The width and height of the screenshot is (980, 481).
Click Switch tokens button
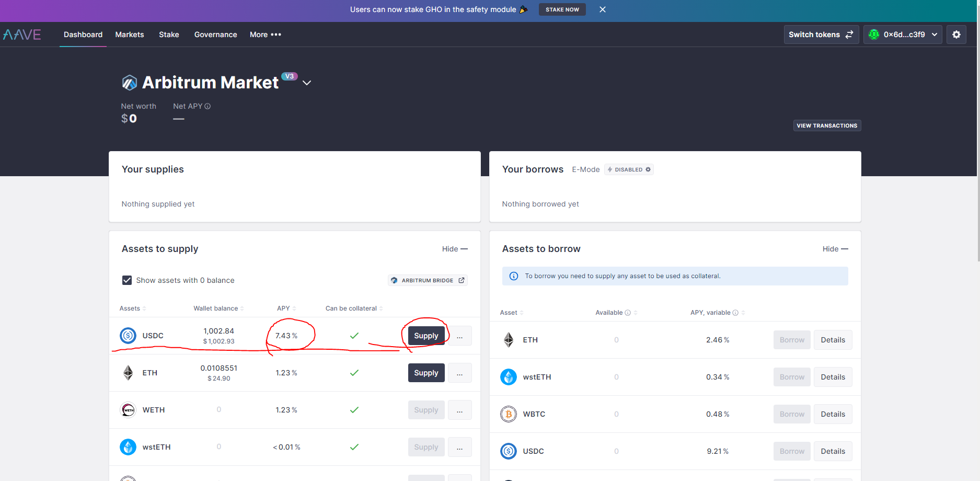point(821,35)
